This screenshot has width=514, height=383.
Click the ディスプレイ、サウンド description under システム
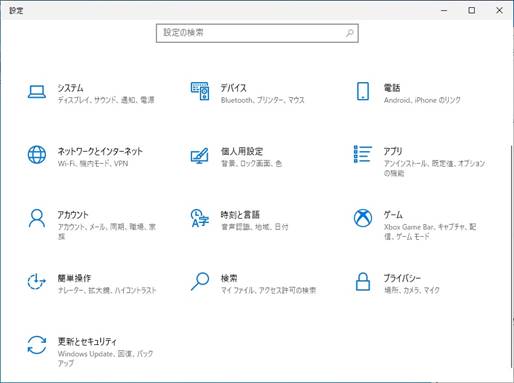tap(106, 100)
